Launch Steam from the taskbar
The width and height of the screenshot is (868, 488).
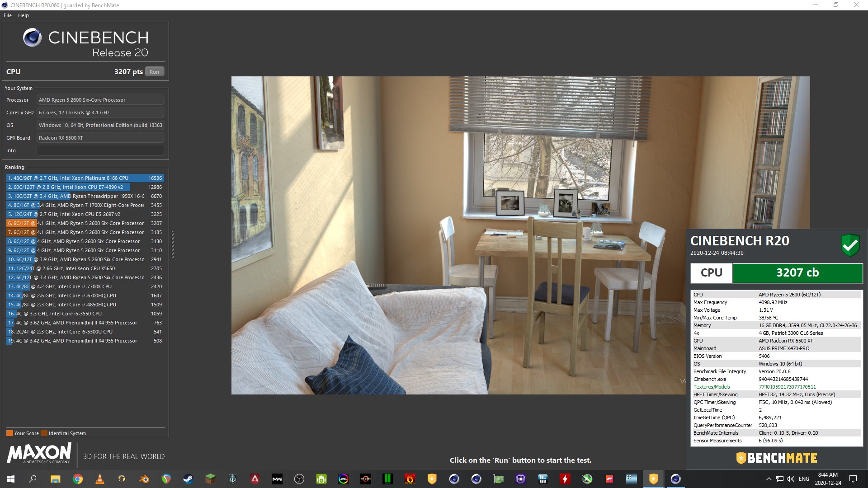pyautogui.click(x=188, y=479)
